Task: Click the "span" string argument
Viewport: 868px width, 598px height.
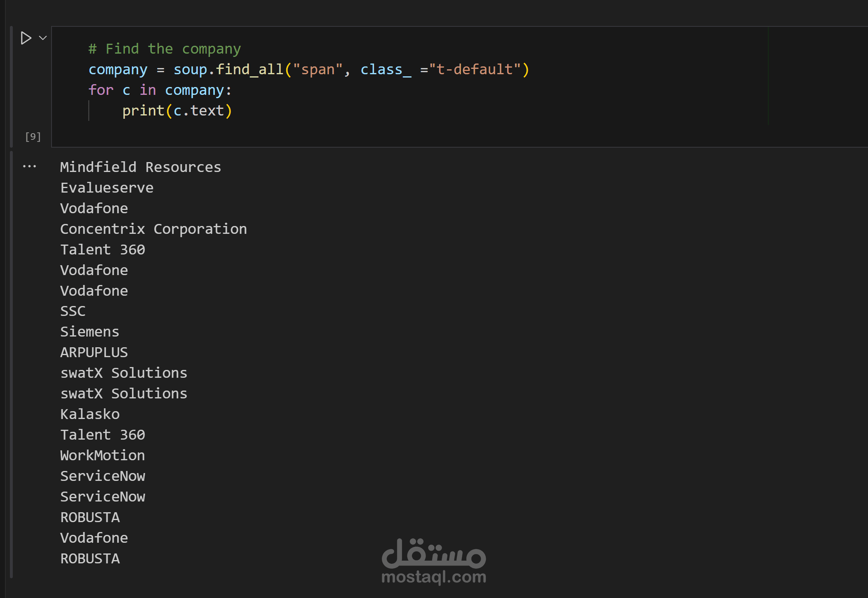Action: (x=318, y=69)
